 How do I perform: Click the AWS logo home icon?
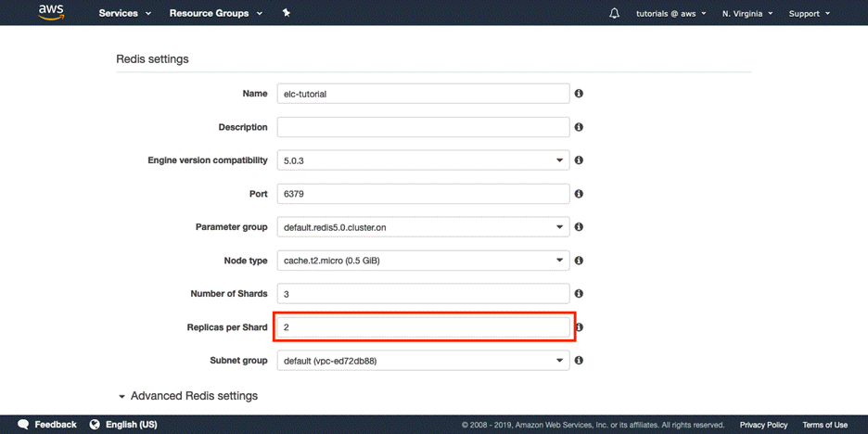coord(50,13)
